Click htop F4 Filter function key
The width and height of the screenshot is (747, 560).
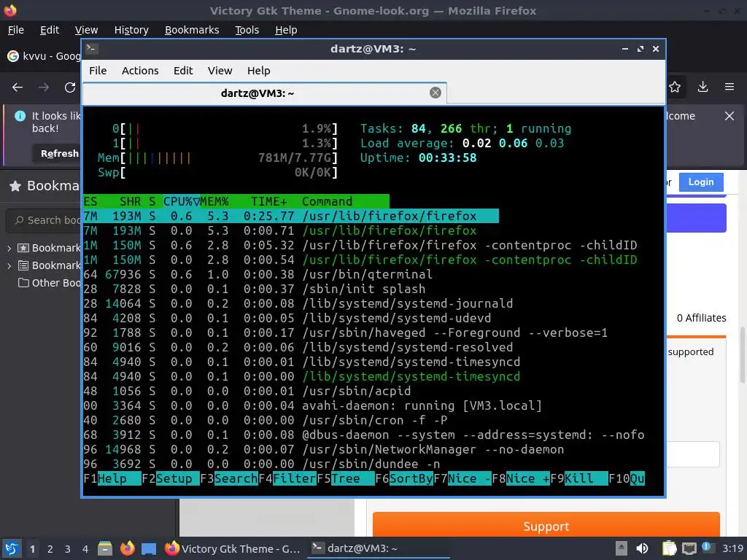[x=287, y=478]
